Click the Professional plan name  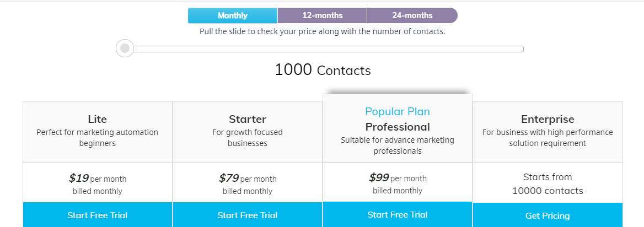[x=398, y=127]
